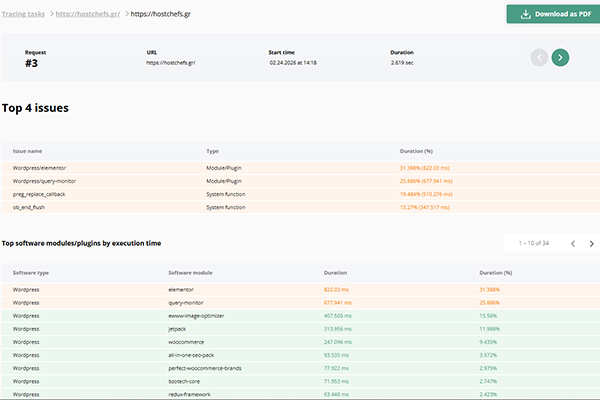The width and height of the screenshot is (600, 400).
Task: Click the grayed previous request arrow
Action: click(539, 58)
